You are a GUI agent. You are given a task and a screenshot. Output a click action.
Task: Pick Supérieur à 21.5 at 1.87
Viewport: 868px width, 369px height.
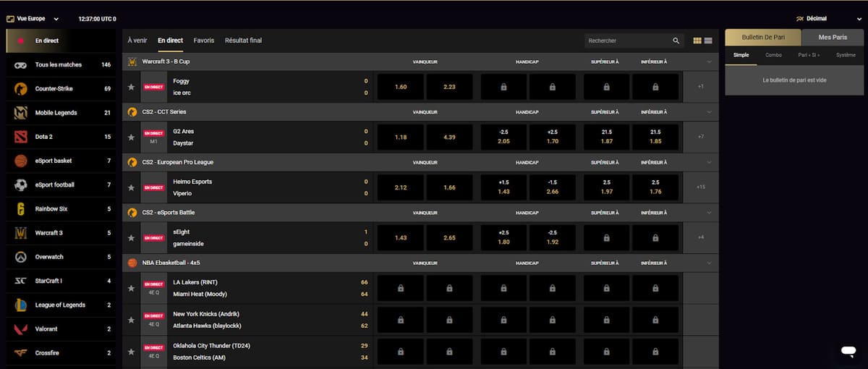(606, 137)
